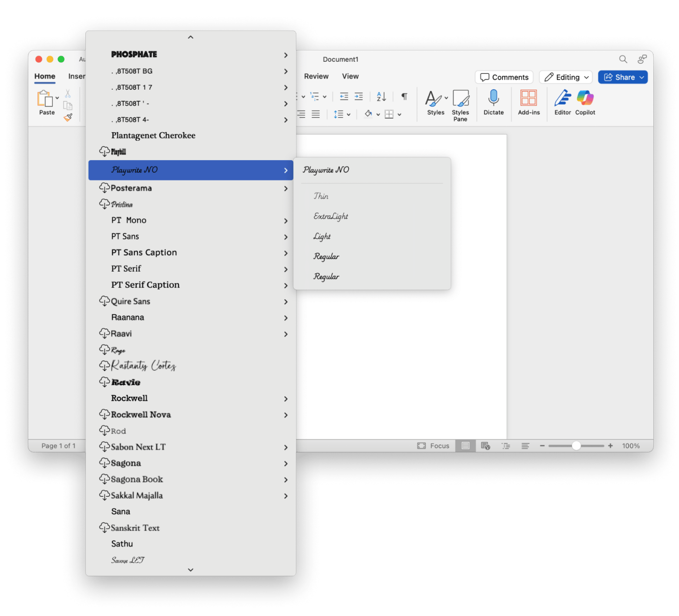The height and width of the screenshot is (616, 679).
Task: Select the ExtraLight font weight
Action: [331, 216]
